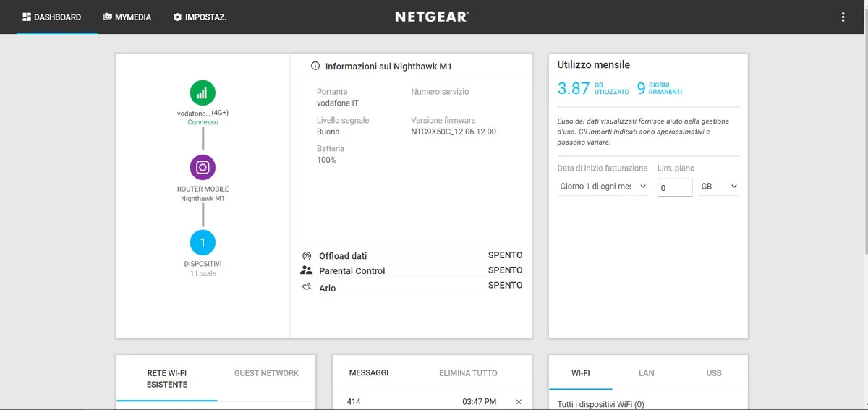This screenshot has height=410, width=868.
Task: Open the three-dot overflow menu
Action: pos(843,17)
